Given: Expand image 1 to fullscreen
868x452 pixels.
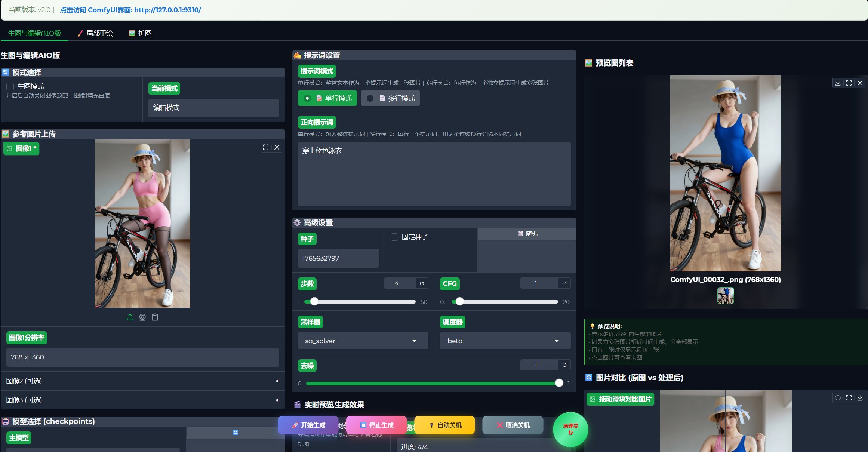Looking at the screenshot, I should (x=266, y=147).
